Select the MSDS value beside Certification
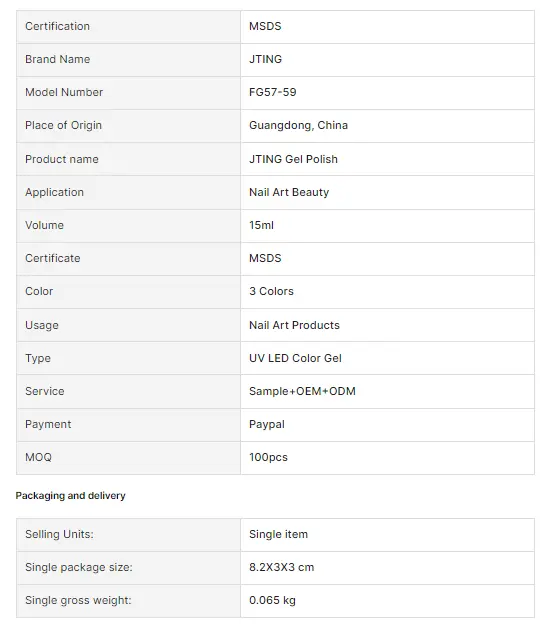This screenshot has width=557, height=629. pyautogui.click(x=265, y=26)
